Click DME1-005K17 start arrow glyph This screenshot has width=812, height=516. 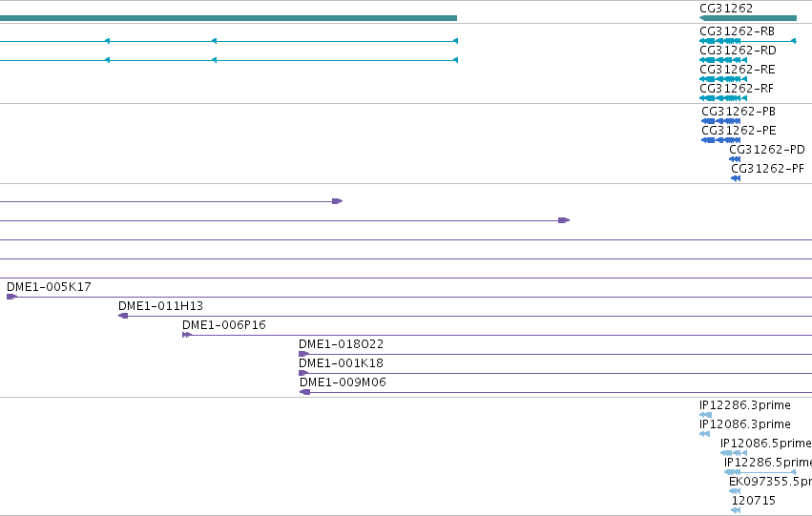point(11,297)
